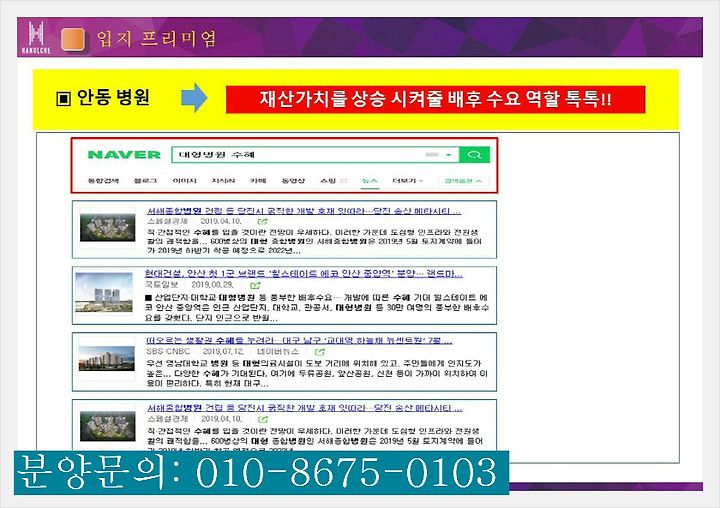Image resolution: width=720 pixels, height=508 pixels.
Task: Click snippet text starting 산업단지·대학교·대형병원
Action: pyautogui.click(x=316, y=307)
